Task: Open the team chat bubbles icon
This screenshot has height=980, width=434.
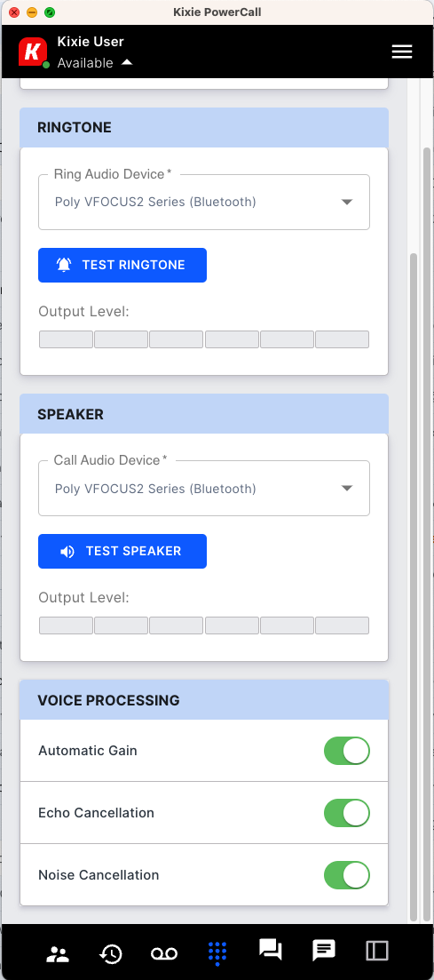Action: (271, 950)
